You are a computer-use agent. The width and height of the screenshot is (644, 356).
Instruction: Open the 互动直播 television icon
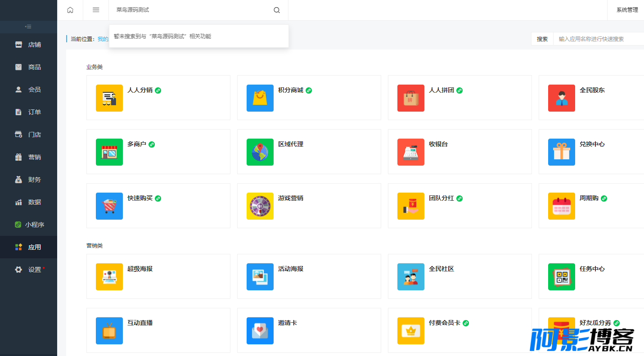(x=109, y=331)
